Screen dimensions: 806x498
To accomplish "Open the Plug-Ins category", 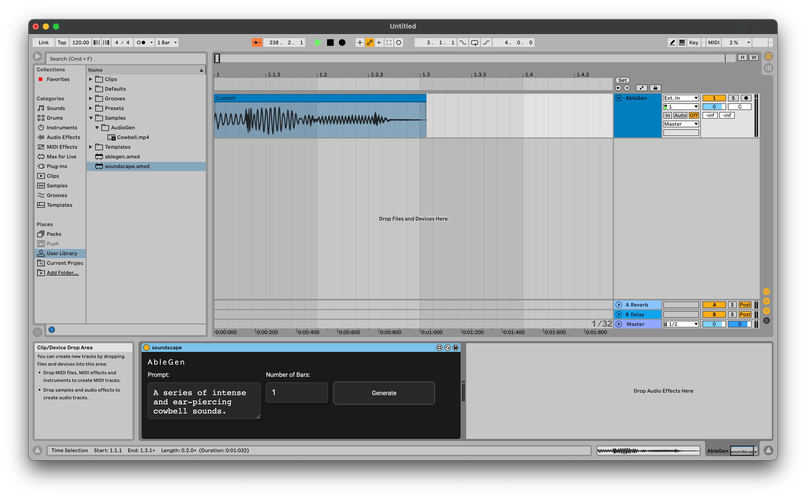I will coord(57,167).
